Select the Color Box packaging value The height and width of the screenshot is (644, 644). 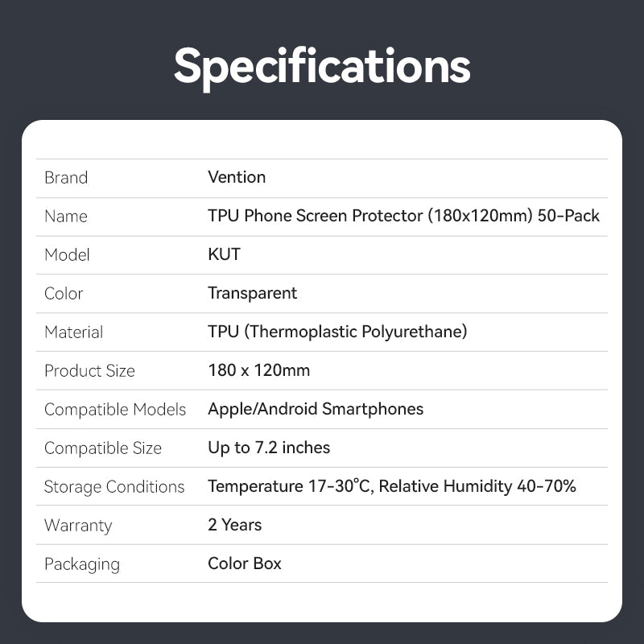coord(245,563)
